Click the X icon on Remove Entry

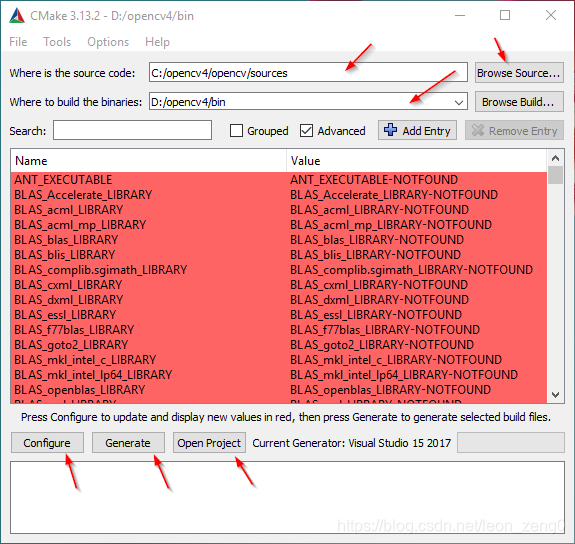tap(477, 130)
